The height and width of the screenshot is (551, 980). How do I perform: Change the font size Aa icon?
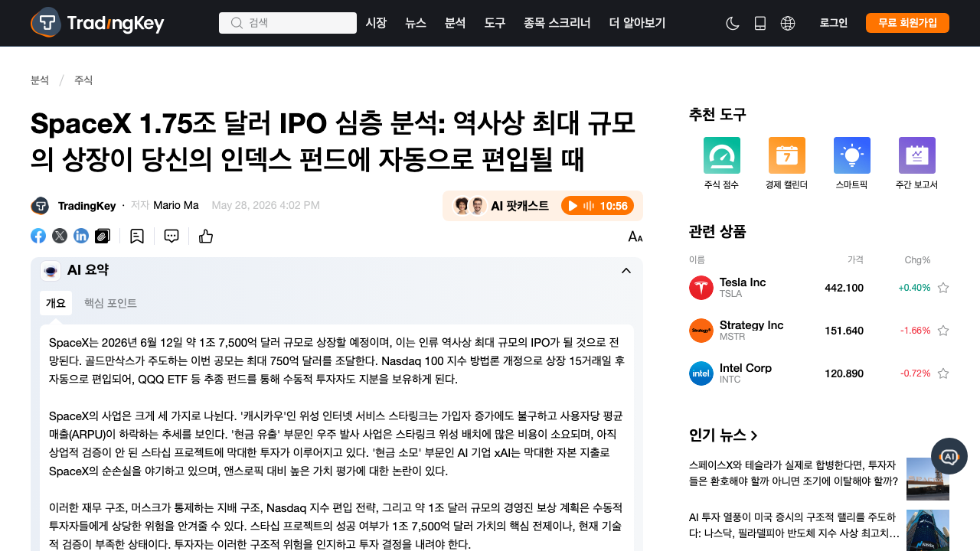click(635, 236)
